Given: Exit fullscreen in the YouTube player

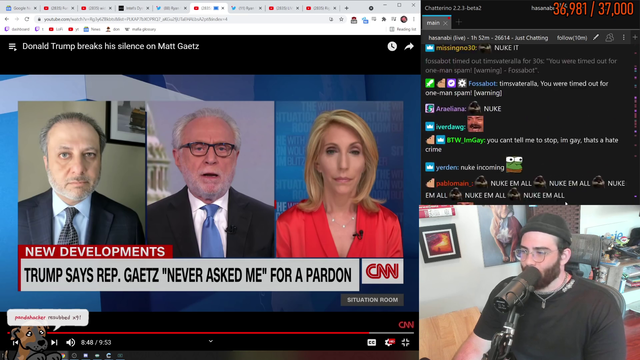Looking at the screenshot, I should (x=405, y=342).
